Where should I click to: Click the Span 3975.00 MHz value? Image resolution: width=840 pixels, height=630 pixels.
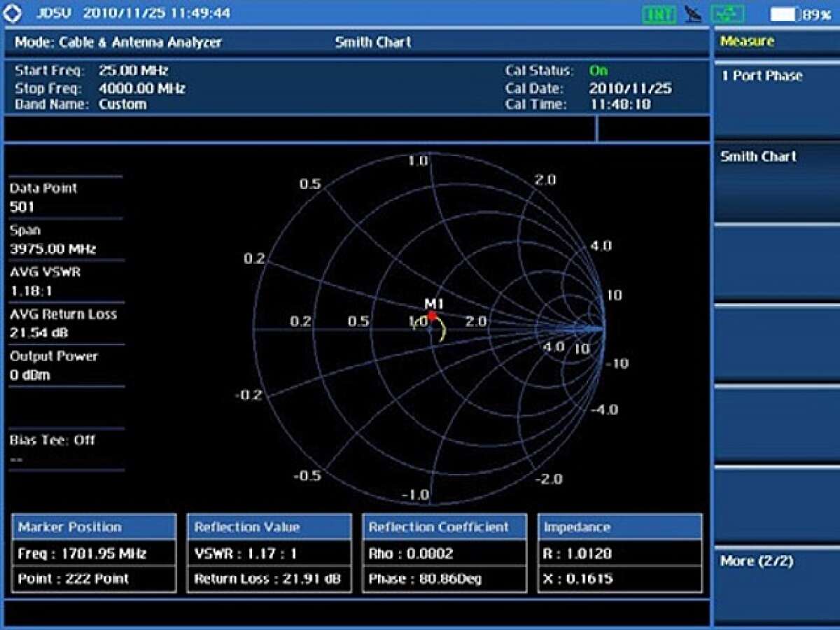52,249
